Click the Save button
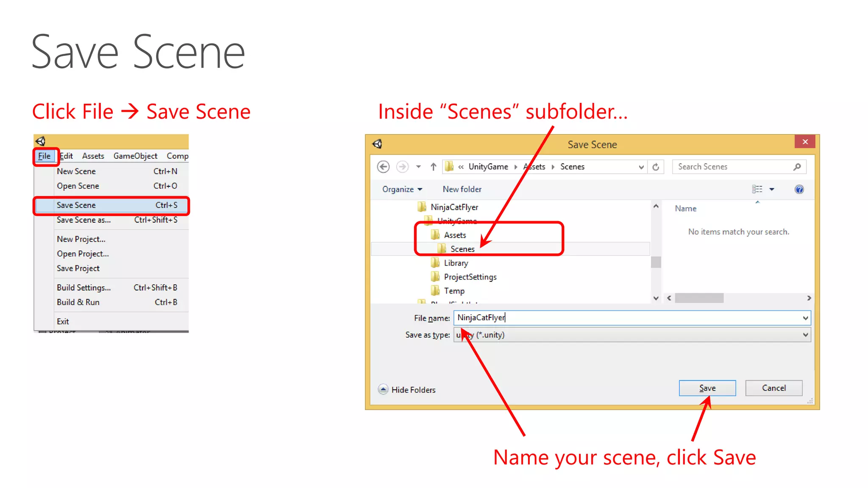This screenshot has height=488, width=868. (x=707, y=388)
